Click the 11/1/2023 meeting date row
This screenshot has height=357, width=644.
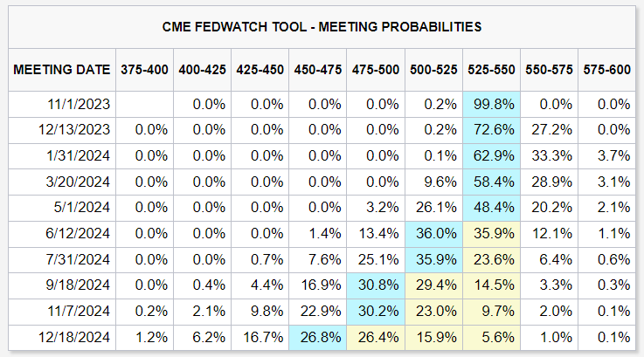(x=79, y=104)
